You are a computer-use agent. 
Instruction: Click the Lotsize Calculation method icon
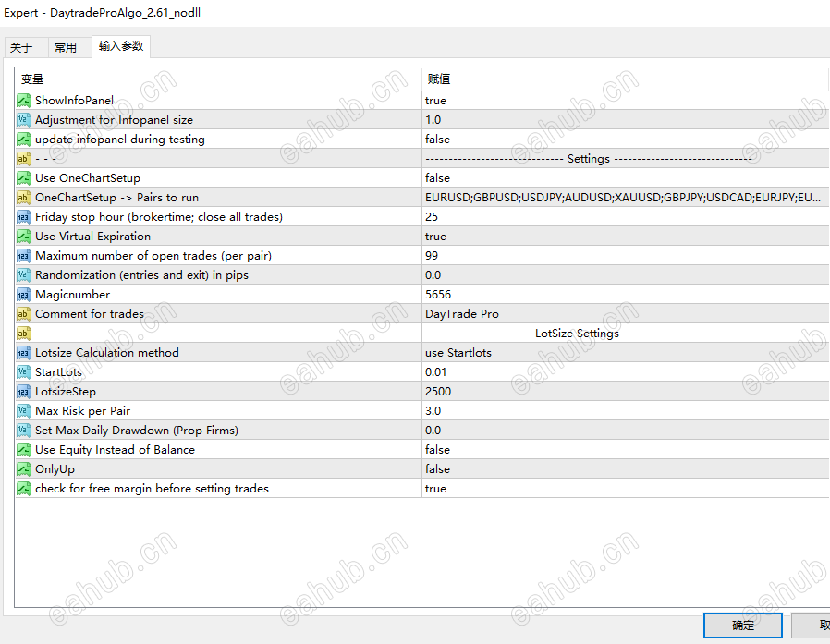pos(24,352)
